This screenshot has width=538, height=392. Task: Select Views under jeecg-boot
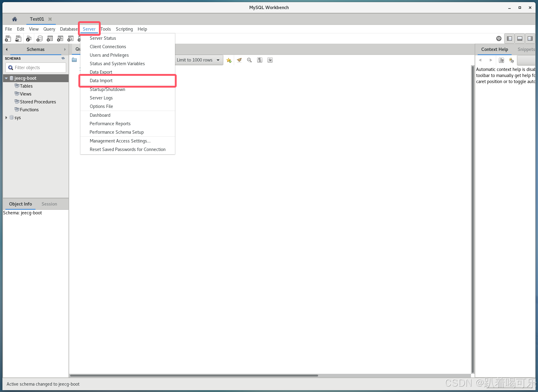tap(25, 94)
